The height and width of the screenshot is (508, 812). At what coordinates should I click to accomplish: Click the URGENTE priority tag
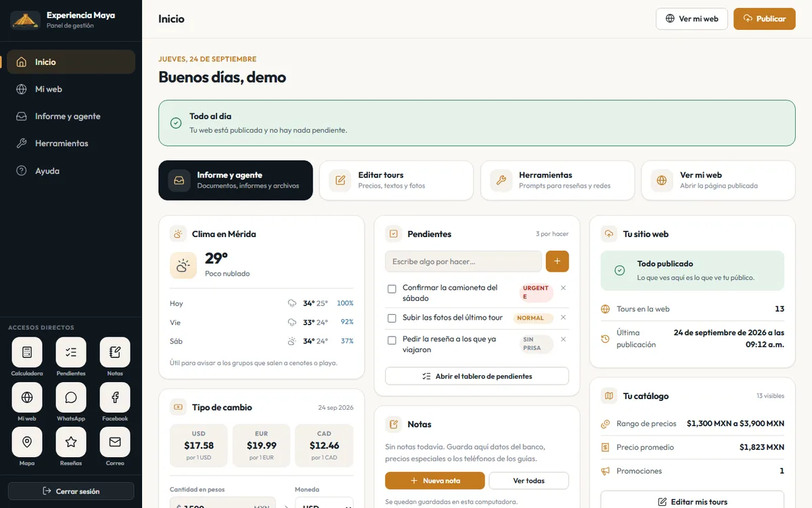pos(537,293)
